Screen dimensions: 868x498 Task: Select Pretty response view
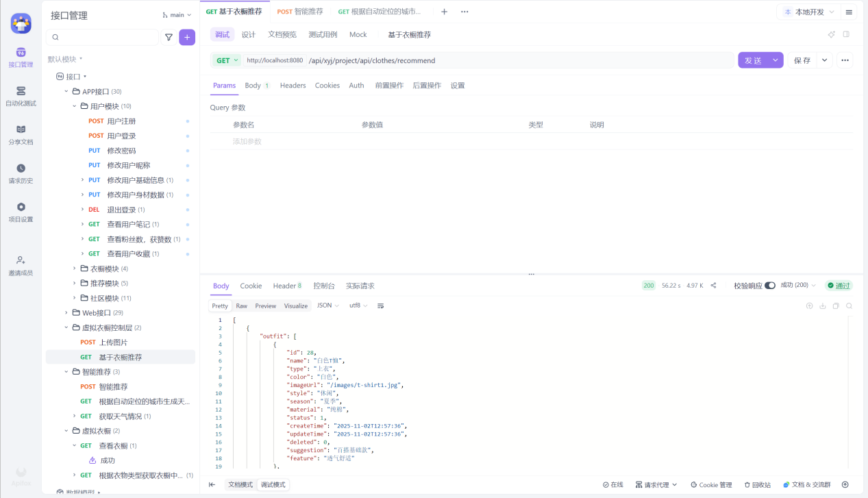coord(220,306)
